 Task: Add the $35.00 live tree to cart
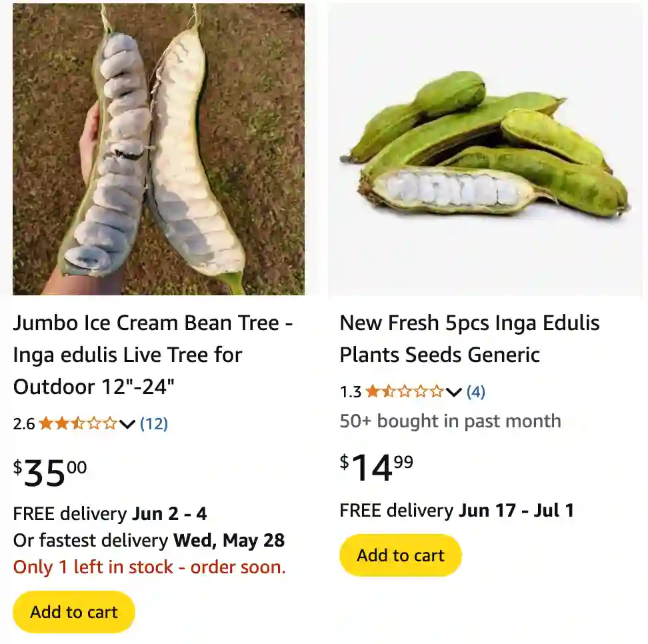click(x=74, y=612)
